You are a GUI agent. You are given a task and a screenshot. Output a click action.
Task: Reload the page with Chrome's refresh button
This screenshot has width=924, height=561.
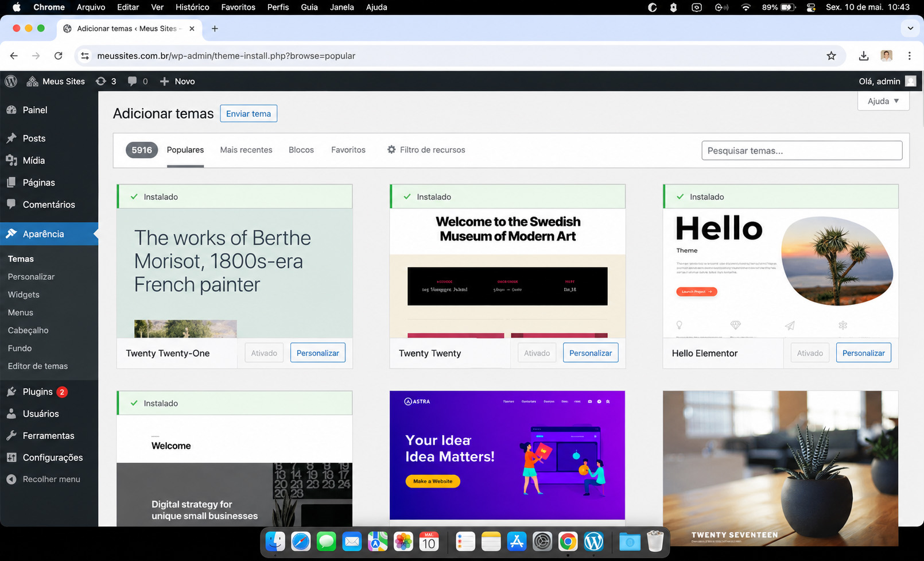(x=58, y=56)
